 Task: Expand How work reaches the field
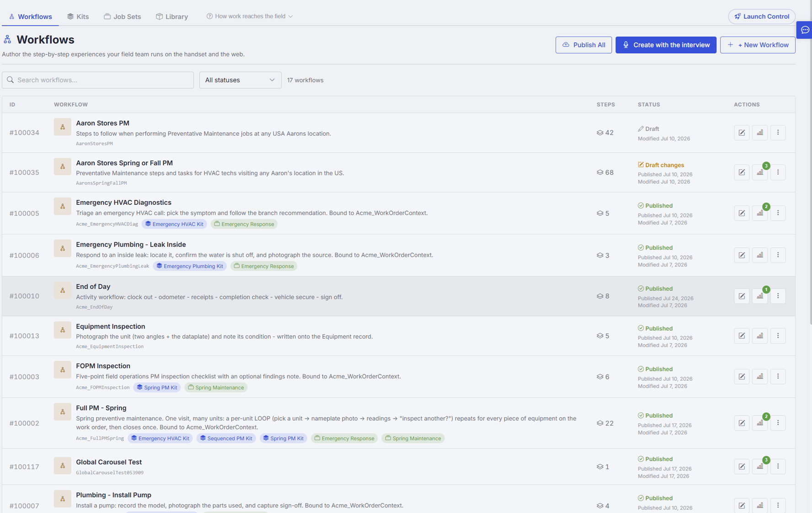pyautogui.click(x=250, y=16)
